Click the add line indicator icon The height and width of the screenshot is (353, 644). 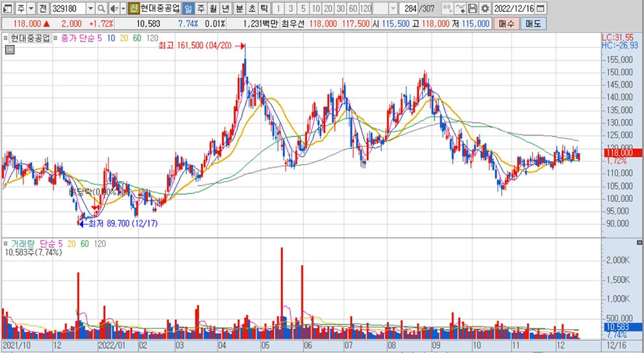(460, 8)
